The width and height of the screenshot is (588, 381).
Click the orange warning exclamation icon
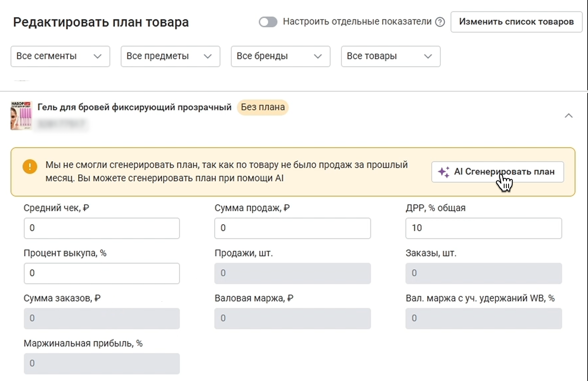click(x=30, y=167)
